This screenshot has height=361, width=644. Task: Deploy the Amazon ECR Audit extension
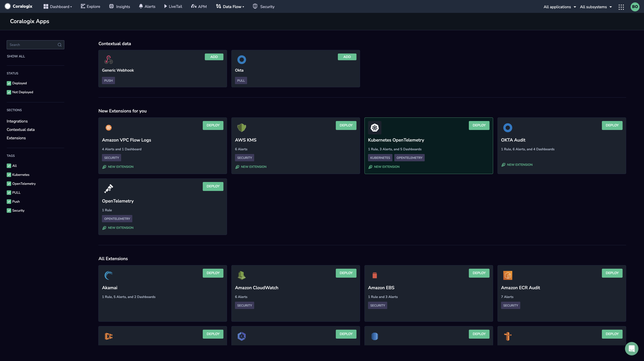click(x=612, y=273)
